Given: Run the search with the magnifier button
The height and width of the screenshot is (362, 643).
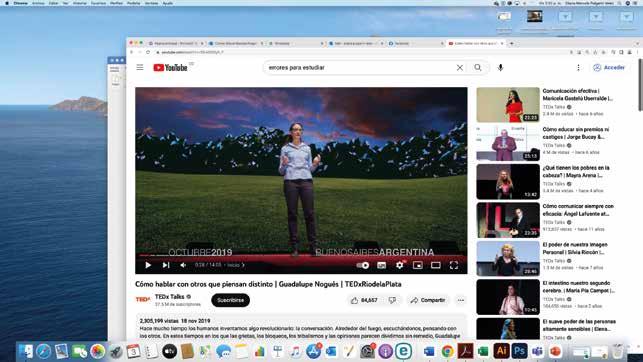Looking at the screenshot, I should pyautogui.click(x=478, y=68).
